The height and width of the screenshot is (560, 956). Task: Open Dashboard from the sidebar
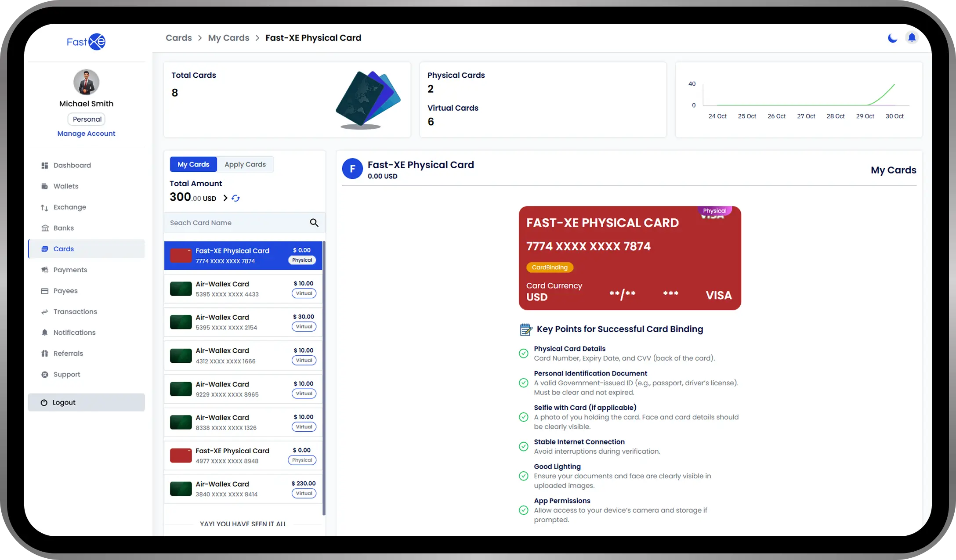coord(72,166)
